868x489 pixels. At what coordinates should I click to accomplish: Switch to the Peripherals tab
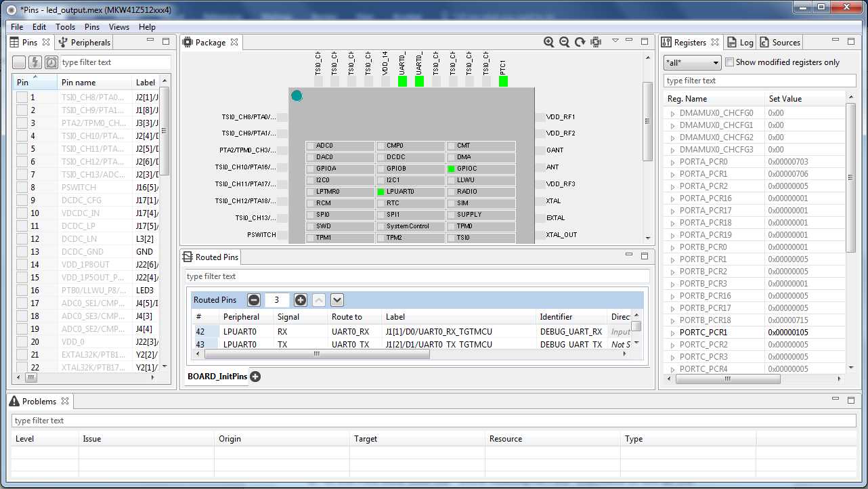pos(85,42)
